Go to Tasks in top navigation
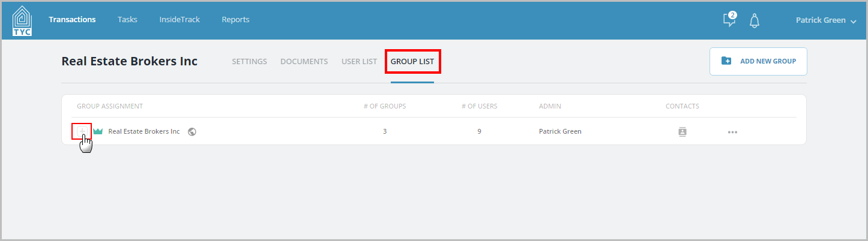868x241 pixels. [x=127, y=20]
